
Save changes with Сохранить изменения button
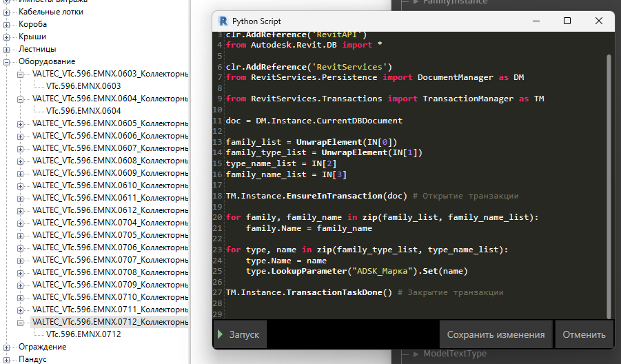click(x=496, y=334)
